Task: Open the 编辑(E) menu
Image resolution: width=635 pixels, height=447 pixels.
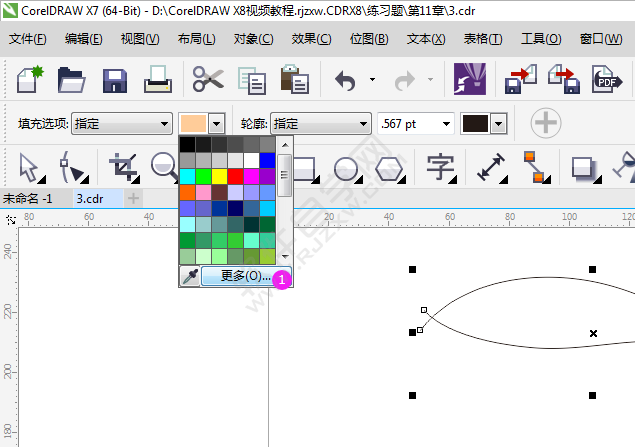Action: pos(83,39)
